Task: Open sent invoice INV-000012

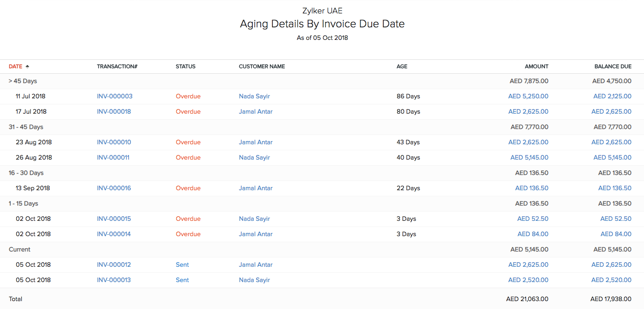Action: pyautogui.click(x=114, y=264)
